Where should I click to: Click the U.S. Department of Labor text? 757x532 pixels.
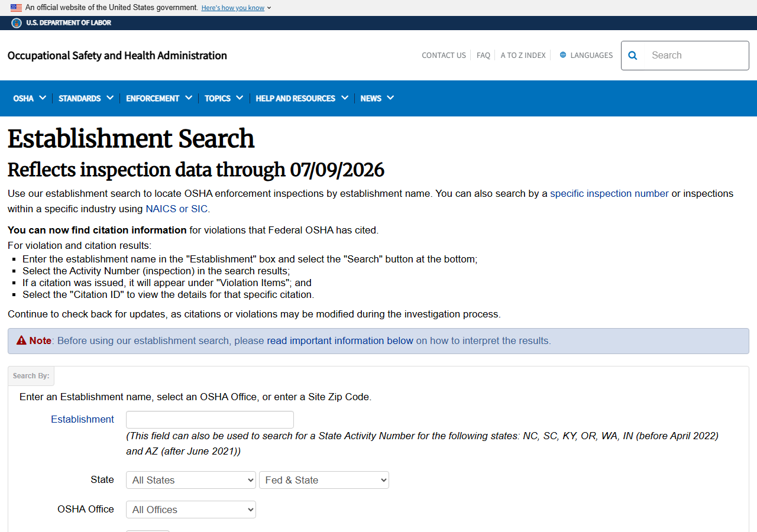point(69,23)
